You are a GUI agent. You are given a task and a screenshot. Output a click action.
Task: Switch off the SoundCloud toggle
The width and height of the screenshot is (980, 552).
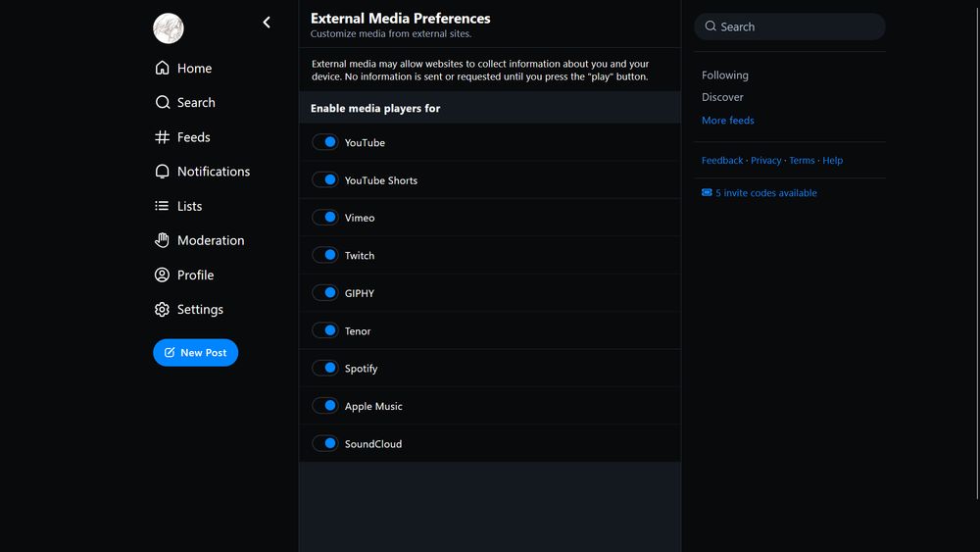[x=325, y=444]
